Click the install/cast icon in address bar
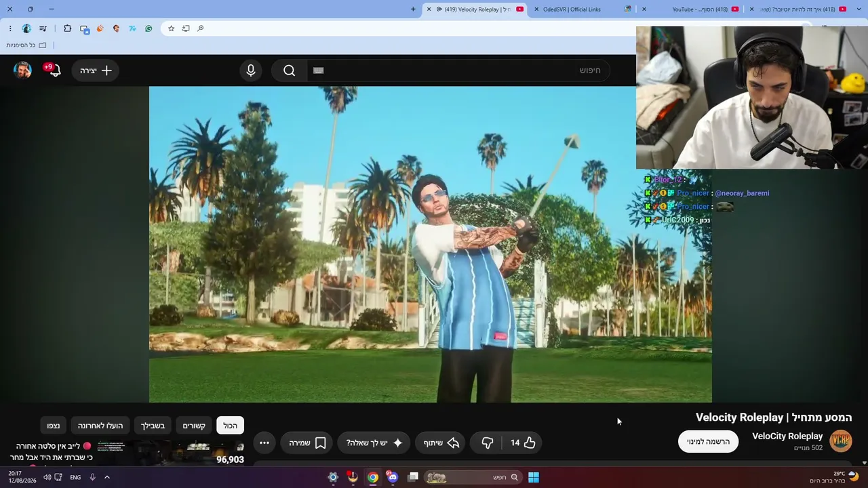Viewport: 868px width, 488px height. click(186, 28)
